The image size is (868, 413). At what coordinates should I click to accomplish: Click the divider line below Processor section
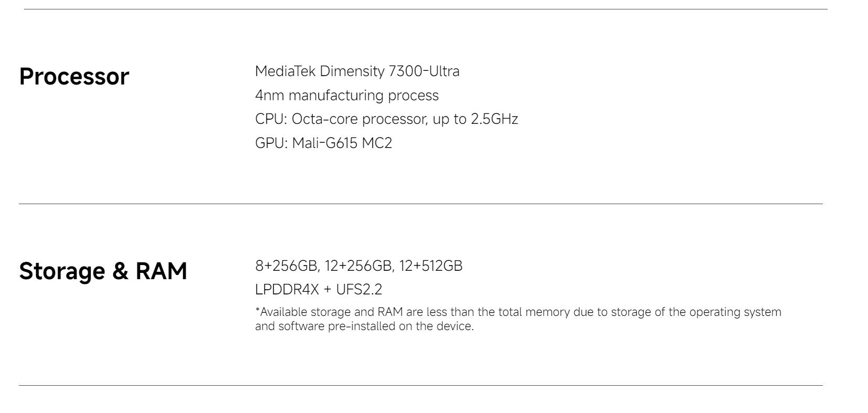[421, 204]
